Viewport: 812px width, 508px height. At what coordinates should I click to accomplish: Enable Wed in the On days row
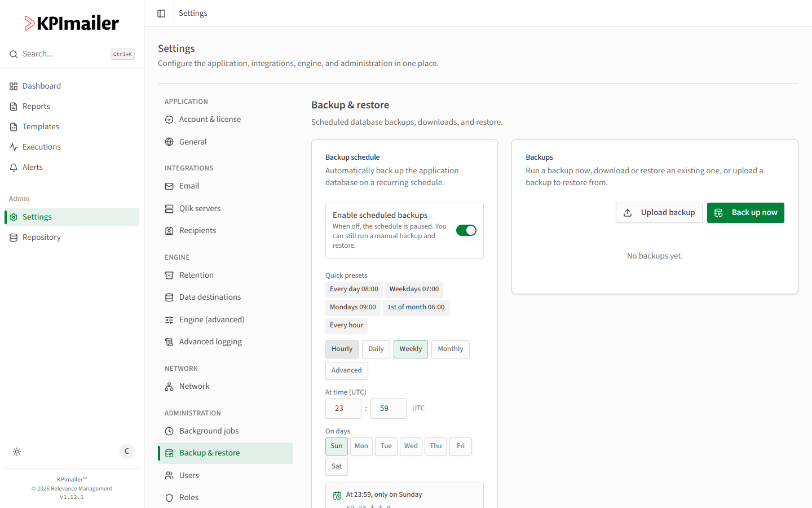coord(411,446)
